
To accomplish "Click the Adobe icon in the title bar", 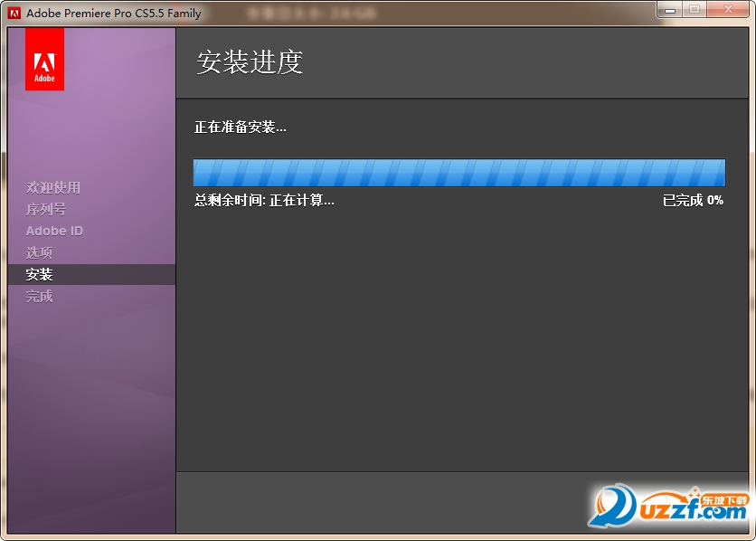I will [x=14, y=13].
